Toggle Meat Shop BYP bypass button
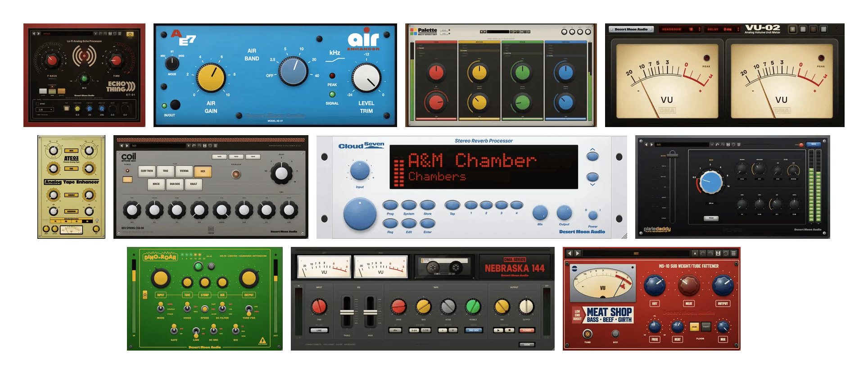 pyautogui.click(x=615, y=334)
